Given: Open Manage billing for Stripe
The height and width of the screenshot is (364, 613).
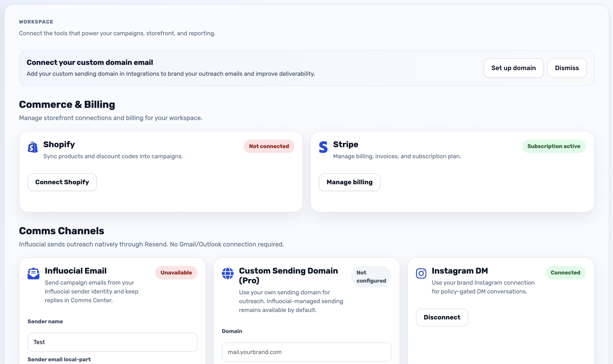Looking at the screenshot, I should pyautogui.click(x=349, y=182).
